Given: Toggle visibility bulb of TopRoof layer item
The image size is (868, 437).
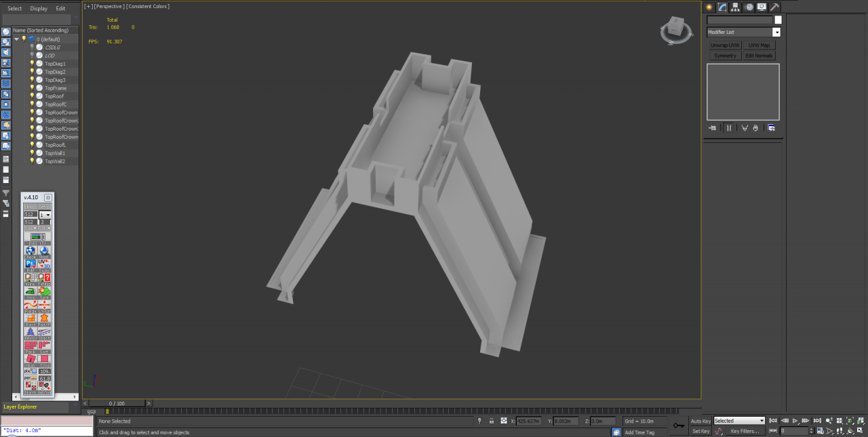Looking at the screenshot, I should tap(32, 96).
